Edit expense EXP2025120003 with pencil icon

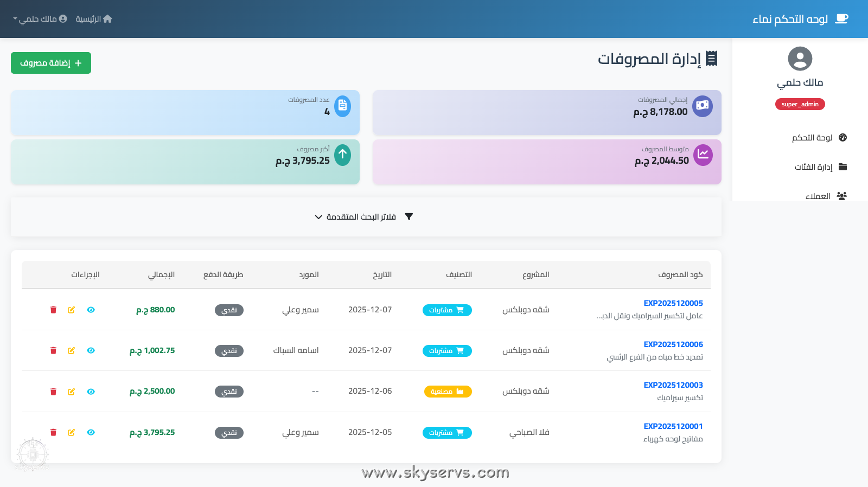(x=71, y=392)
